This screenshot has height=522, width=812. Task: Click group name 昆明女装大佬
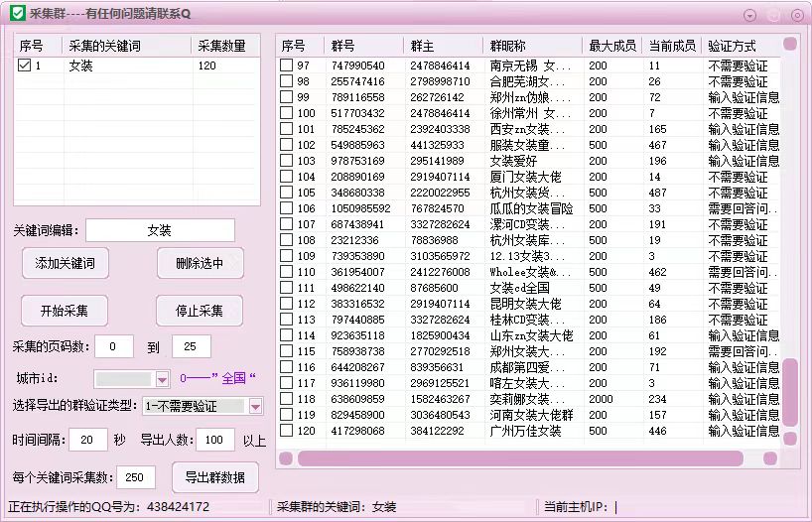tap(526, 304)
